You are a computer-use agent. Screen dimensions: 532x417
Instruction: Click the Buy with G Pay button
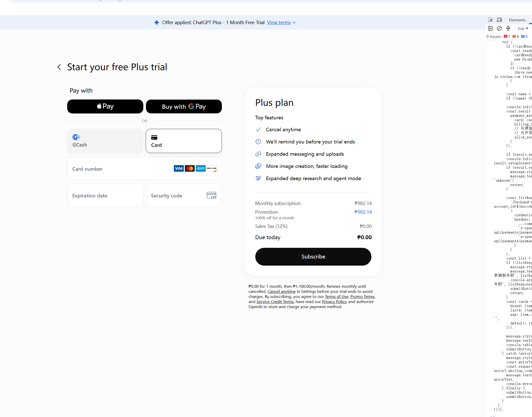coord(184,106)
